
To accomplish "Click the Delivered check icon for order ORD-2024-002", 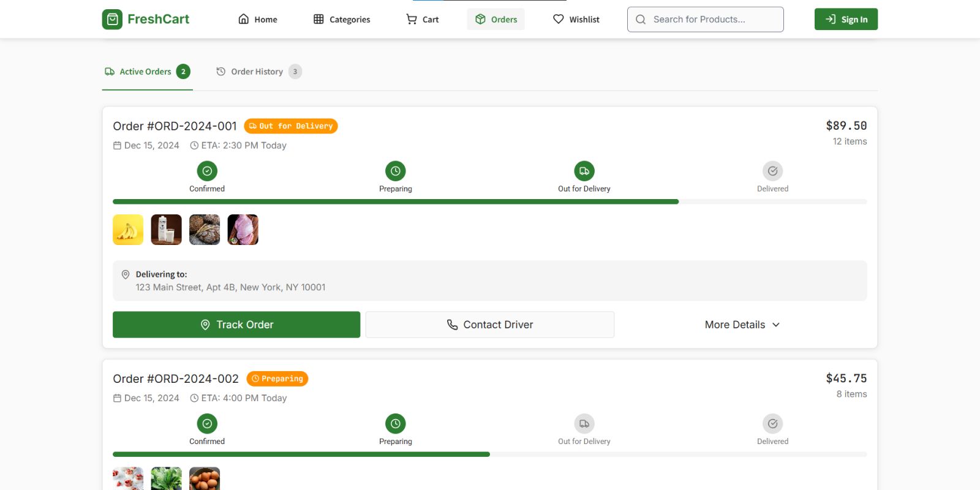I will 773,424.
